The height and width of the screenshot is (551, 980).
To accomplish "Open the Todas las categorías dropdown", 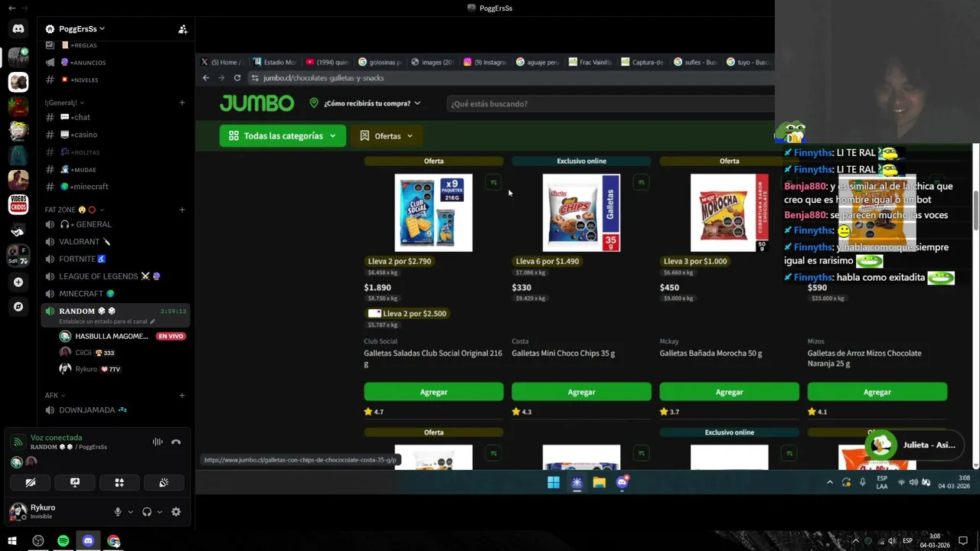I will [283, 136].
